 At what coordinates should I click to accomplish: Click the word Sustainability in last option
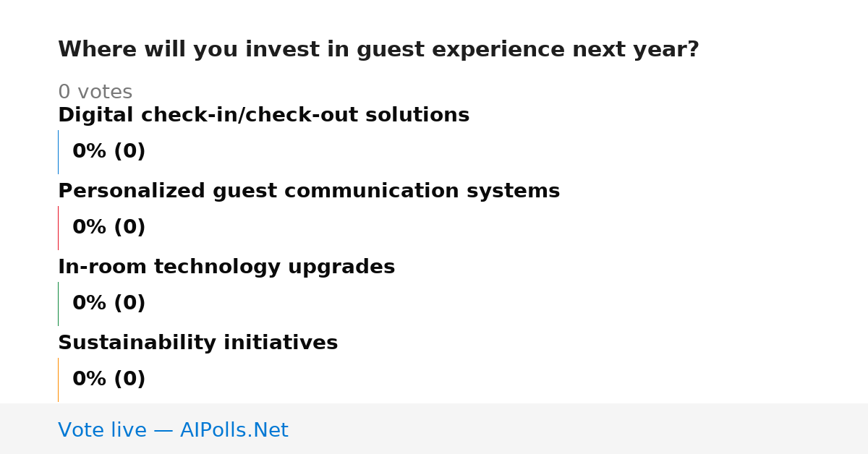[x=137, y=343]
